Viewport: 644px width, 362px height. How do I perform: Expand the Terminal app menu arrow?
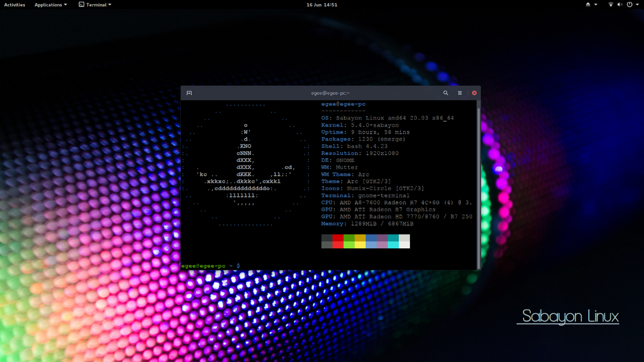[x=109, y=5]
